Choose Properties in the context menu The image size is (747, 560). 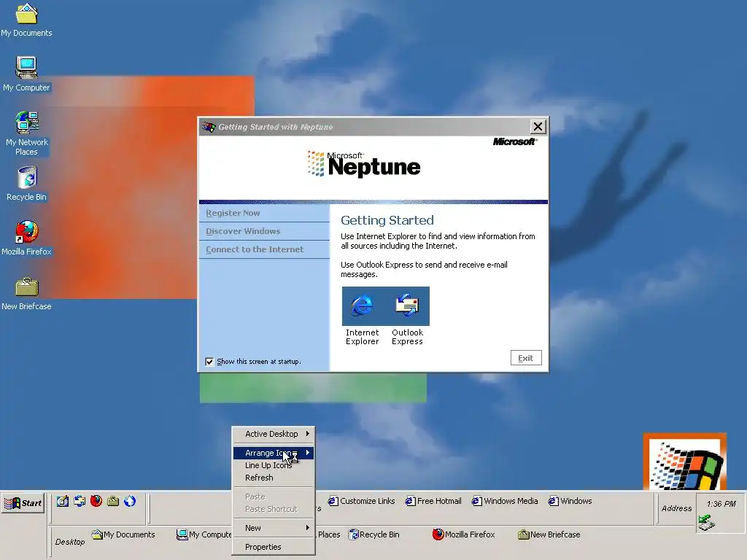pos(274,547)
